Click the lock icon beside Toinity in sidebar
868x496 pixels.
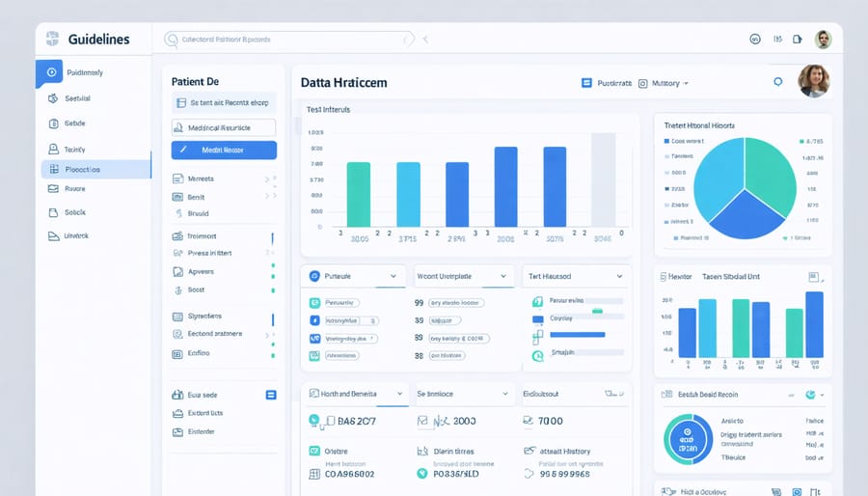click(x=54, y=149)
